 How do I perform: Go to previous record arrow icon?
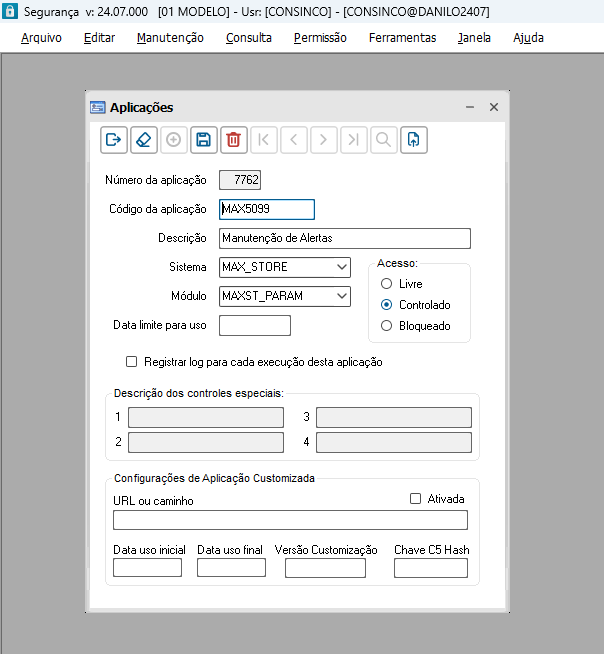(294, 140)
